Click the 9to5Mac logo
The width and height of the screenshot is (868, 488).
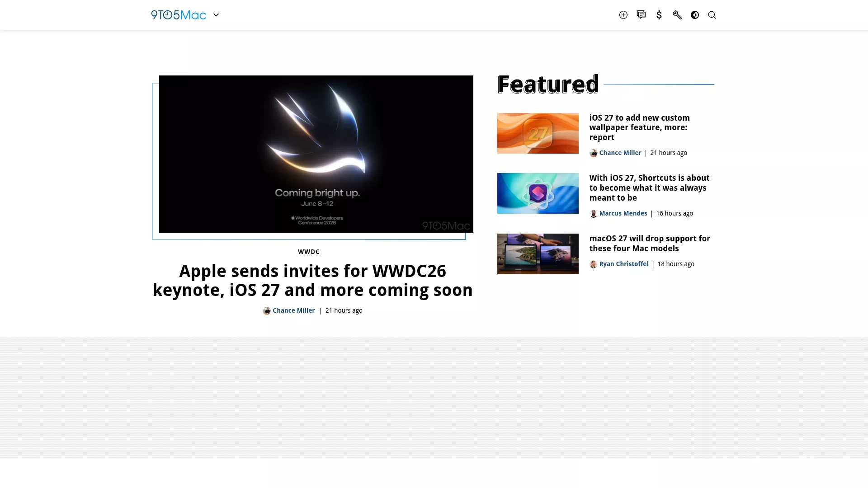coord(179,15)
